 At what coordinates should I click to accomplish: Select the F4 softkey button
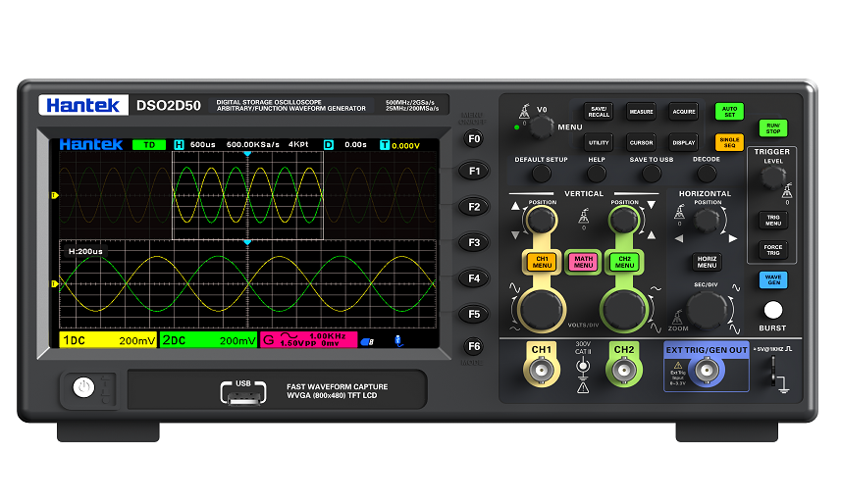[474, 278]
